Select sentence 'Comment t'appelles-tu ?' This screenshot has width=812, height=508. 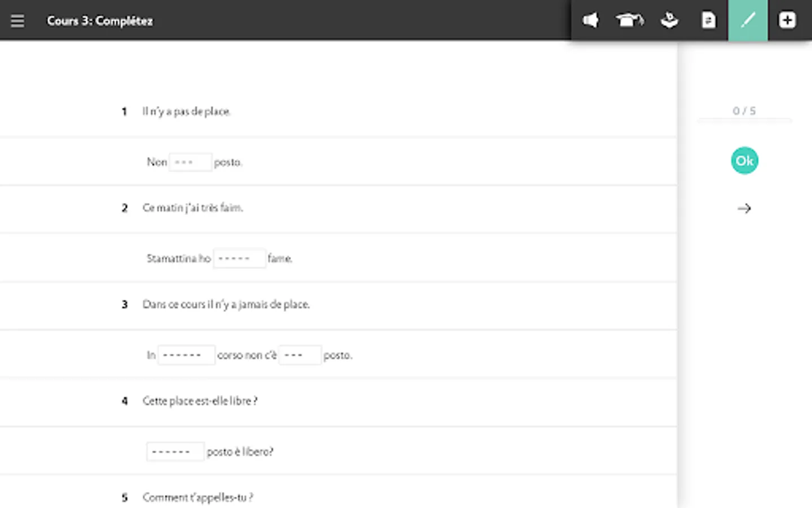[x=198, y=497]
